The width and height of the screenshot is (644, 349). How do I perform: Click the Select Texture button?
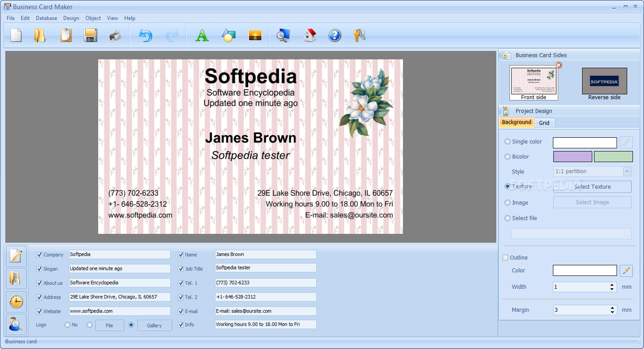592,187
